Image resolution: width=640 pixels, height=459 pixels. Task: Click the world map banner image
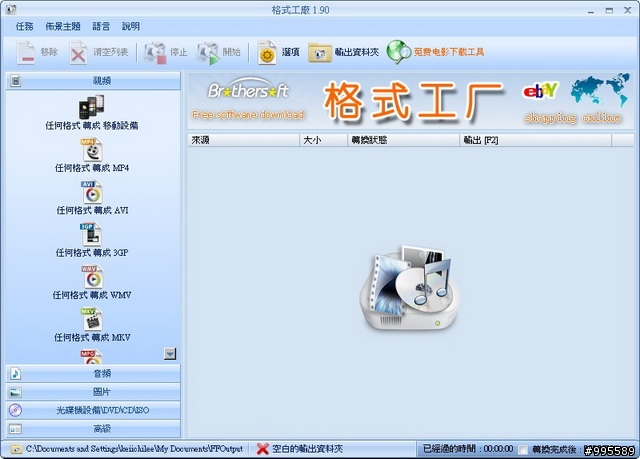(x=600, y=90)
